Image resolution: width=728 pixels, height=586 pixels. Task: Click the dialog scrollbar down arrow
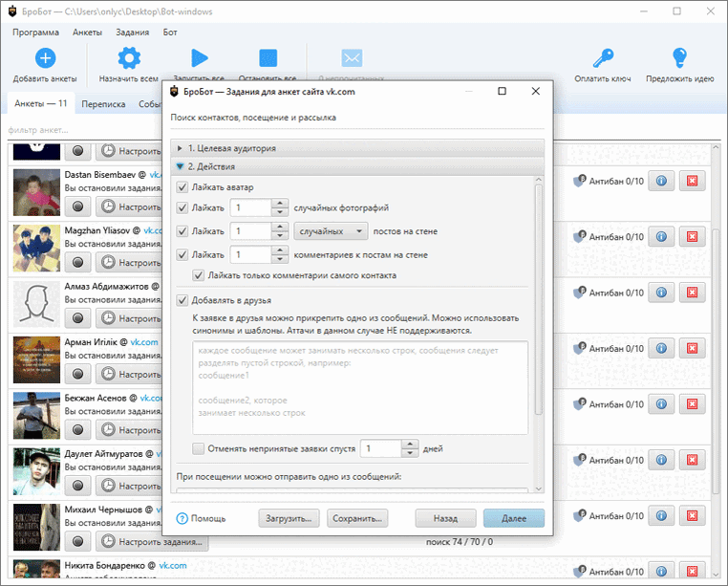539,488
